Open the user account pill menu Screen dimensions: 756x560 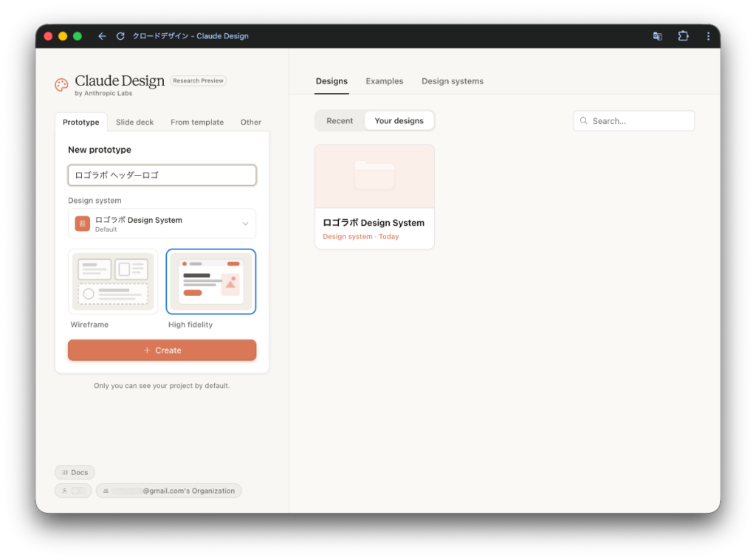(73, 491)
